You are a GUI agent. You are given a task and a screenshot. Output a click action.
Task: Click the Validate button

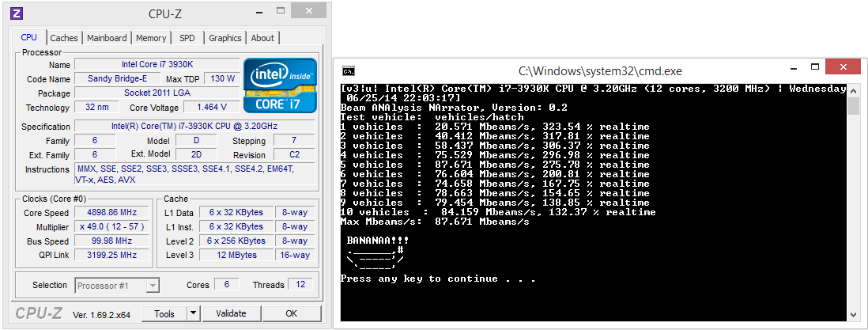(231, 313)
